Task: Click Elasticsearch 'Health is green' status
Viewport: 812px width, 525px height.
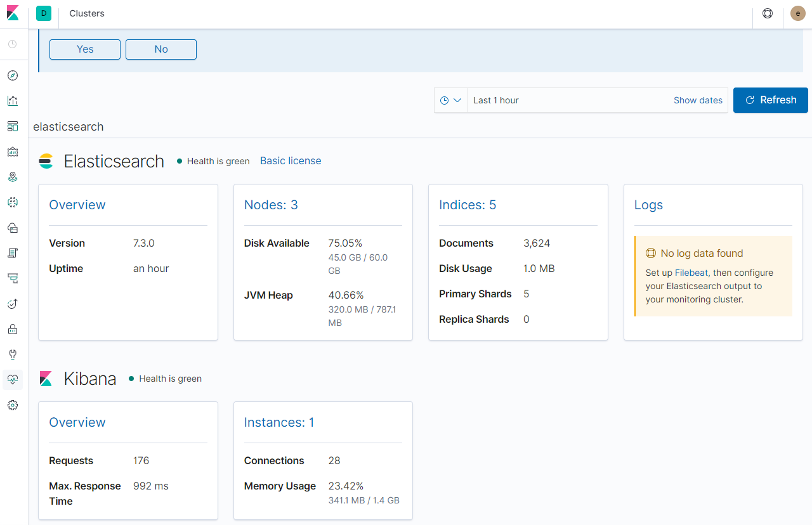Action: [x=214, y=161]
